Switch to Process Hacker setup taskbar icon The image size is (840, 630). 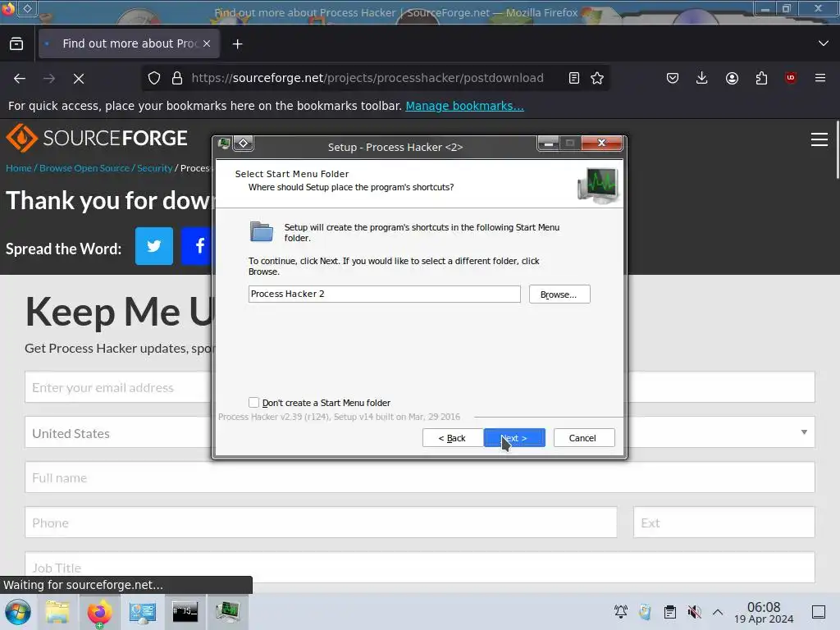[228, 612]
